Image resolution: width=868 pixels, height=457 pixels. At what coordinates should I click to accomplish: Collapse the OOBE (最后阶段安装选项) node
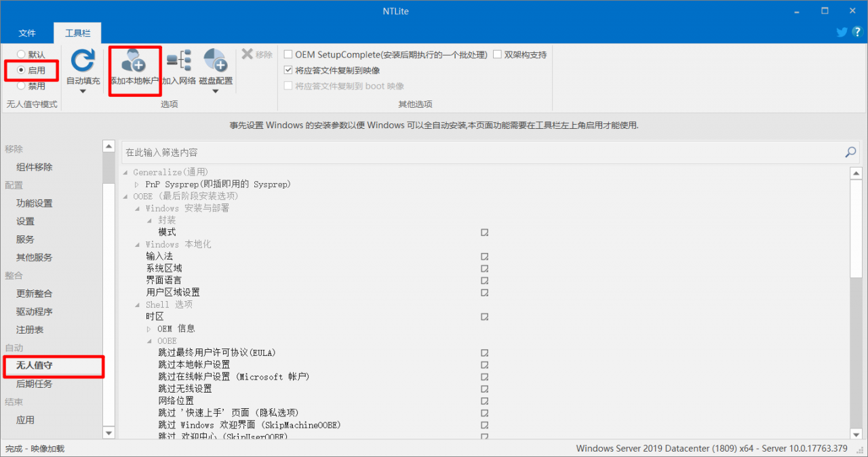pos(125,197)
